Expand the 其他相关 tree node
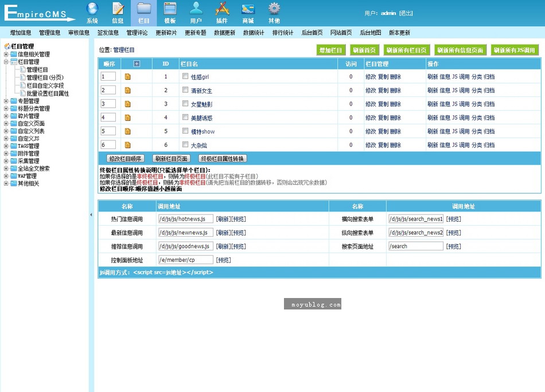The image size is (545, 392). pyautogui.click(x=6, y=183)
